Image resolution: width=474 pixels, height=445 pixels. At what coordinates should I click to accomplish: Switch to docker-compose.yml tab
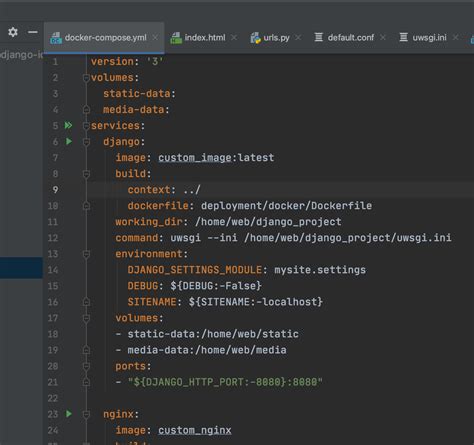click(104, 38)
